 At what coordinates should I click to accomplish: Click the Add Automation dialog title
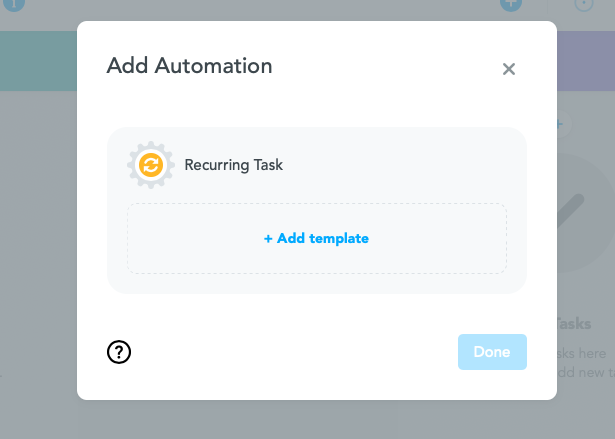click(189, 66)
